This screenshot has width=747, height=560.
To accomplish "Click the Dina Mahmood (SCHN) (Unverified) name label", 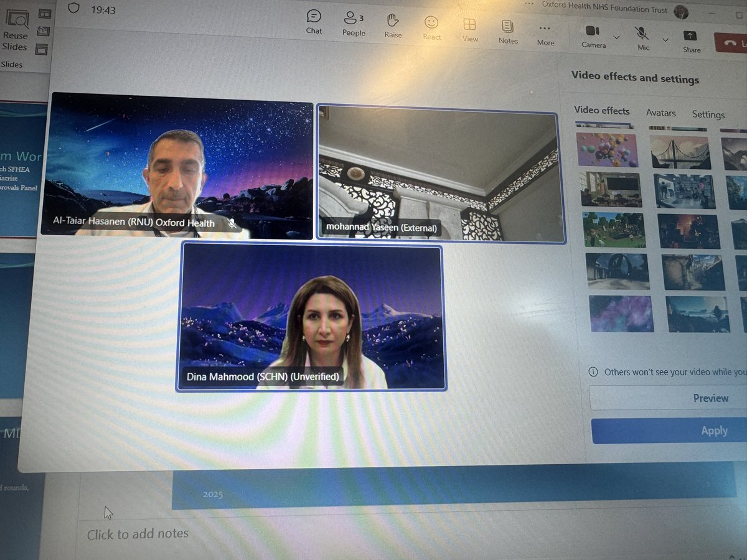I will [263, 376].
